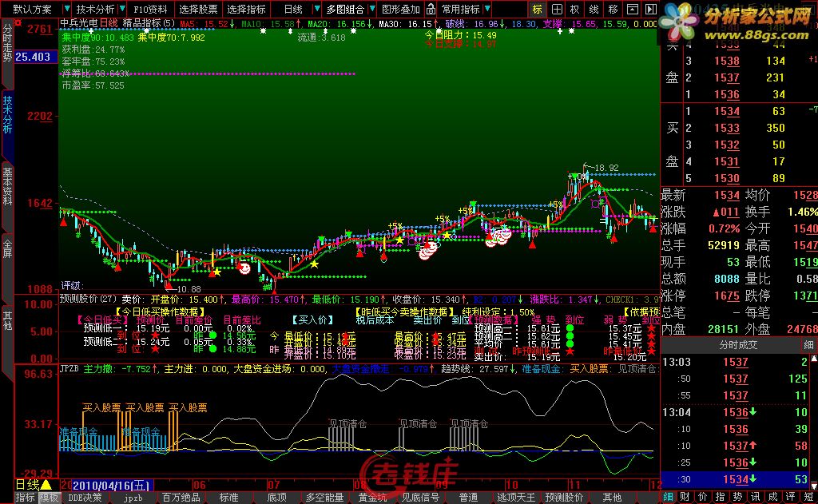Click the 指 index tab in the quote panel
Screen dimensions: 818x504
tap(721, 498)
